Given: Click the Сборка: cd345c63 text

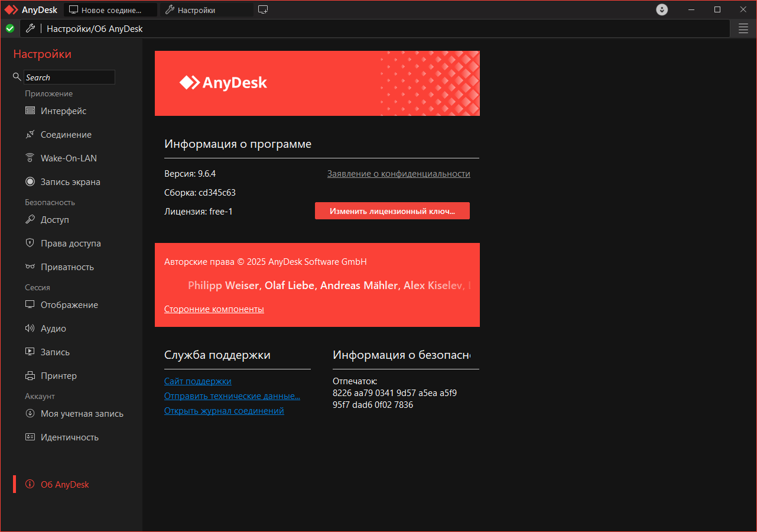Looking at the screenshot, I should (x=200, y=193).
